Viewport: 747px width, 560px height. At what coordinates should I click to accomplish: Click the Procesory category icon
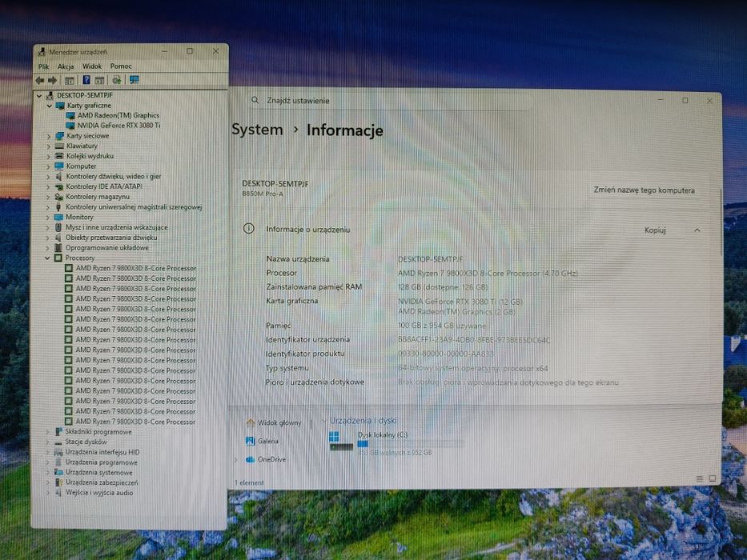coord(58,258)
